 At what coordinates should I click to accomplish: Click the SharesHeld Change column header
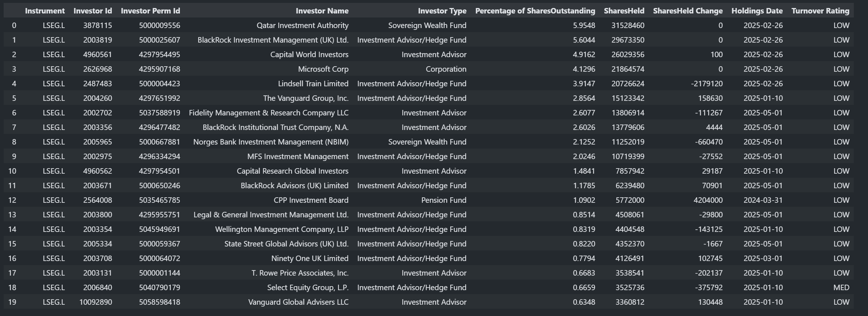coord(687,11)
